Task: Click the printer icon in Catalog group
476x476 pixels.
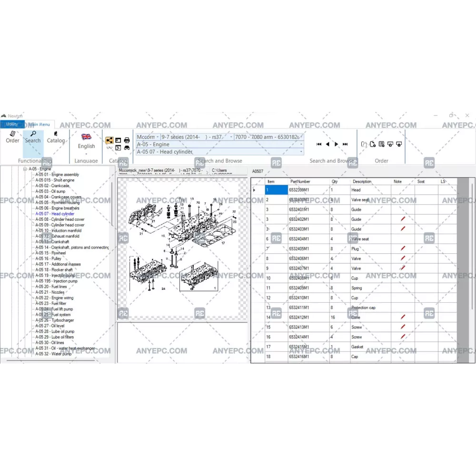Action: click(127, 140)
